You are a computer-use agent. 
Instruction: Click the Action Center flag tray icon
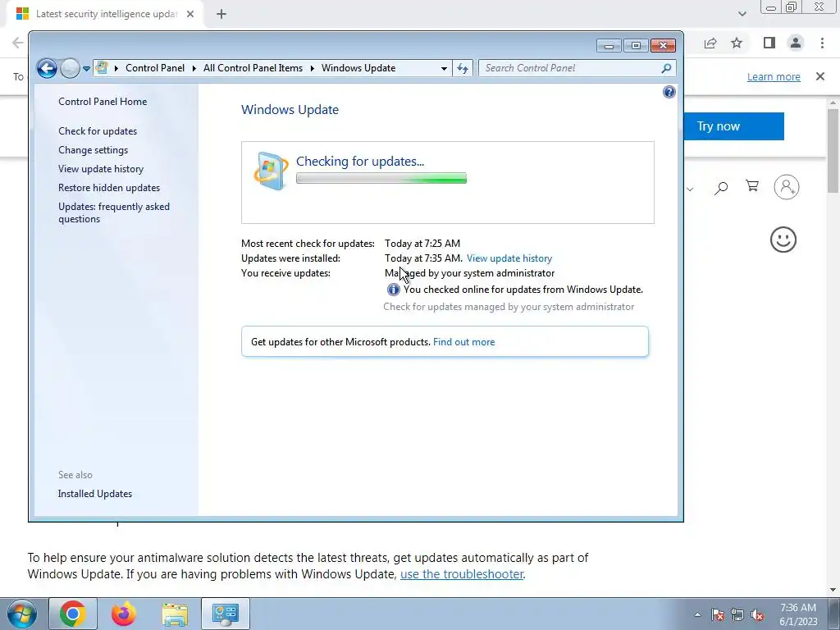coord(718,615)
